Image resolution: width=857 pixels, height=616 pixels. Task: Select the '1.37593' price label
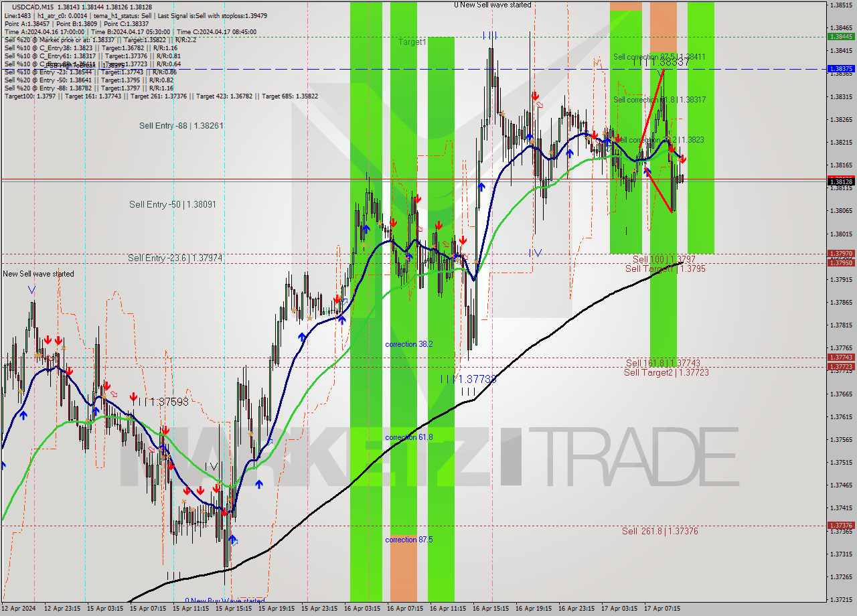[169, 402]
